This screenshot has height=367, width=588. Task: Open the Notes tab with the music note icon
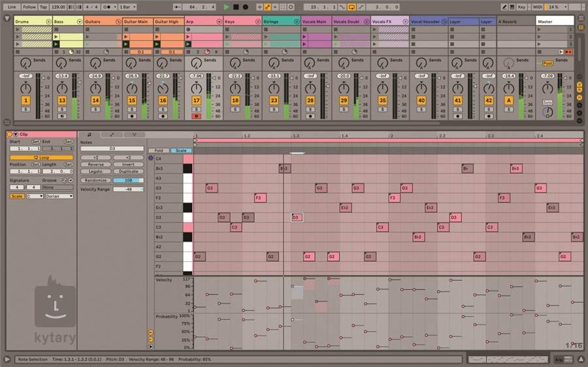pyautogui.click(x=90, y=135)
